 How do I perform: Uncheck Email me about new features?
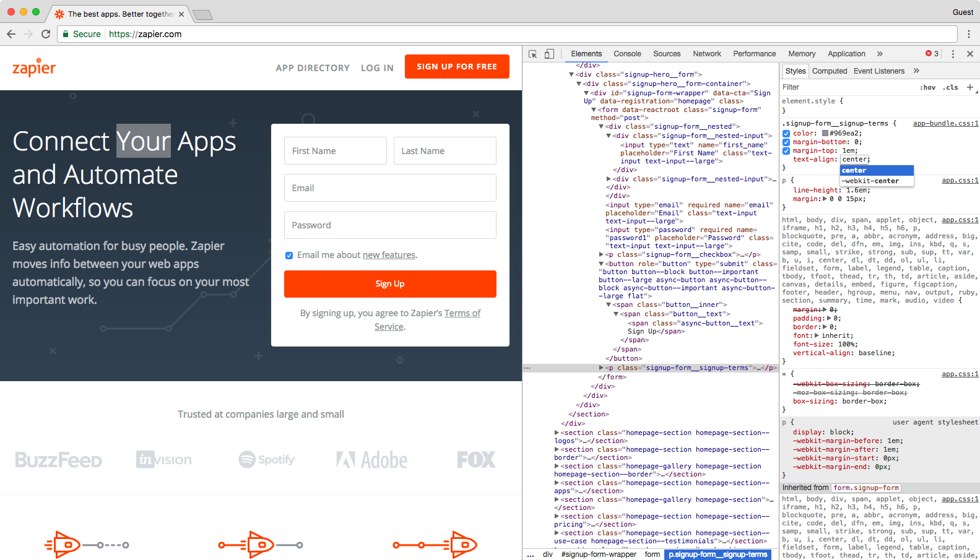click(x=288, y=256)
